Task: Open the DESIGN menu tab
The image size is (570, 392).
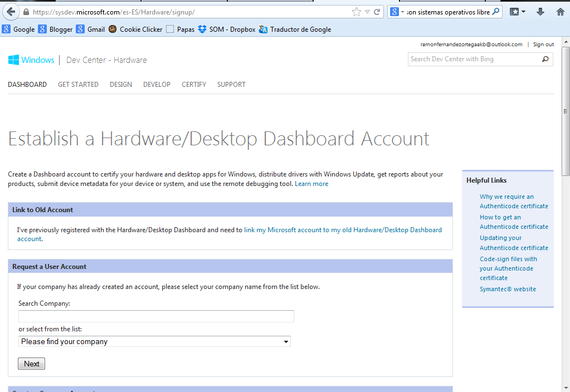Action: [x=121, y=84]
